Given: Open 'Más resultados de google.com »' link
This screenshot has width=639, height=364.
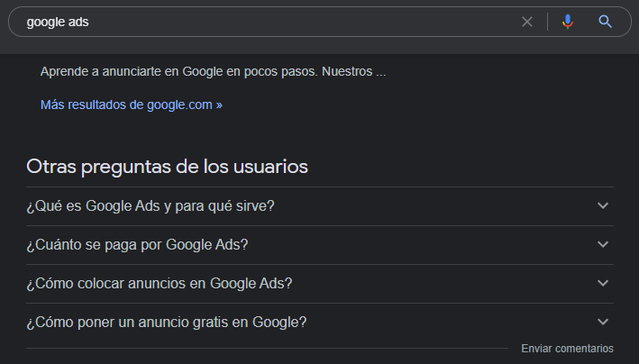Looking at the screenshot, I should pos(132,105).
